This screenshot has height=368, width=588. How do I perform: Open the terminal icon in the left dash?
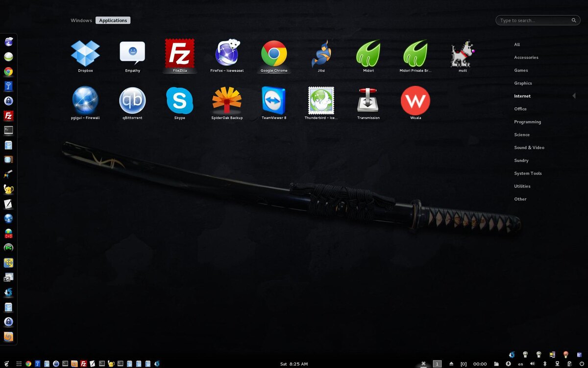pyautogui.click(x=8, y=131)
